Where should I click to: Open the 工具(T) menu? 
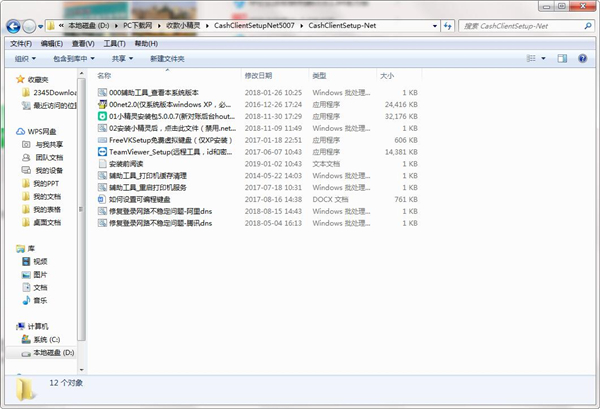[x=114, y=44]
